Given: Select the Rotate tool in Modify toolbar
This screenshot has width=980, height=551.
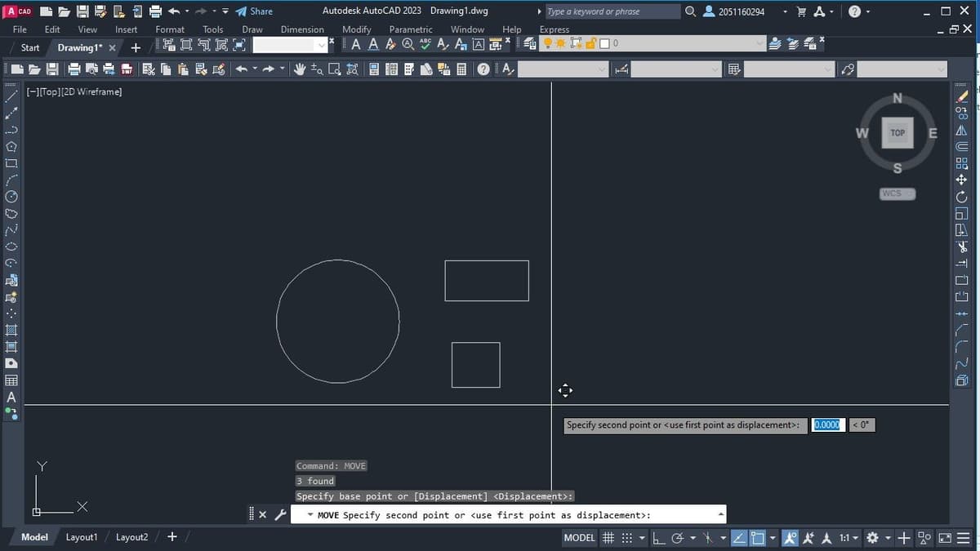Looking at the screenshot, I should (x=961, y=197).
